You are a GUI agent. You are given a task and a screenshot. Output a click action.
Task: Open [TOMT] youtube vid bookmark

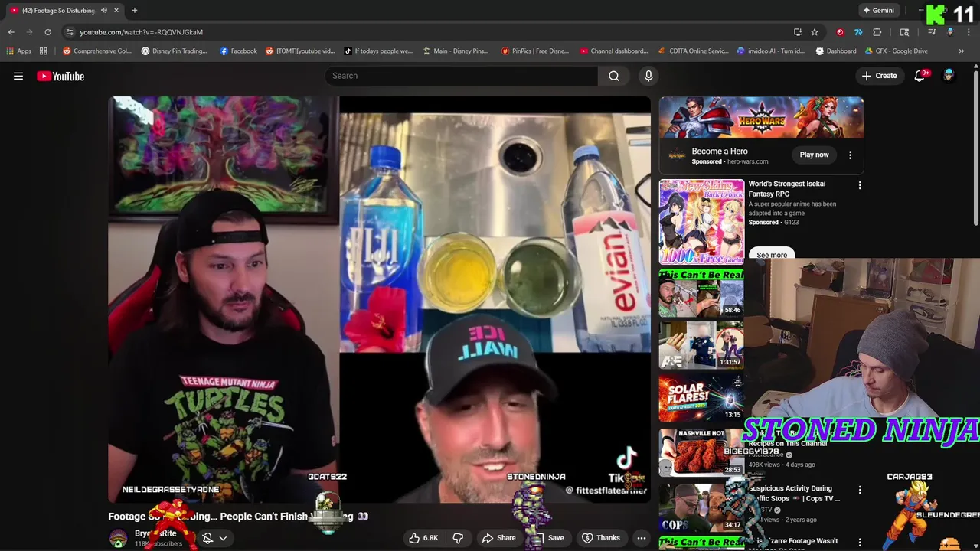300,51
